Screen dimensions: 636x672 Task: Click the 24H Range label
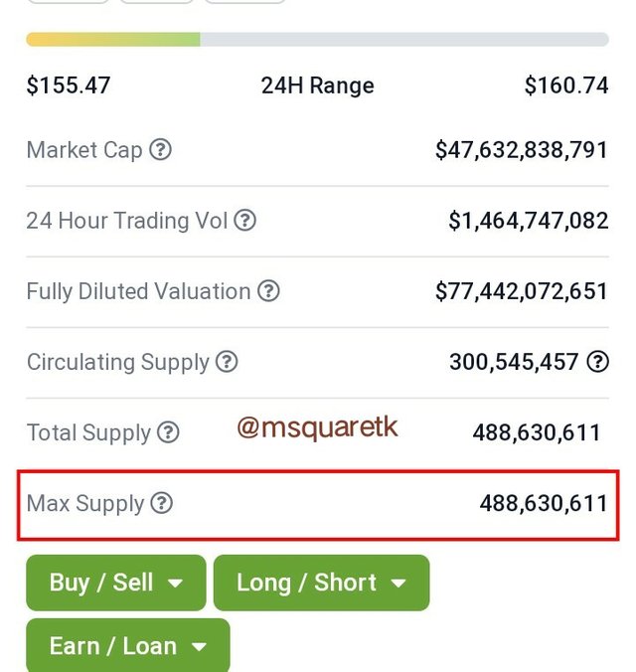318,85
